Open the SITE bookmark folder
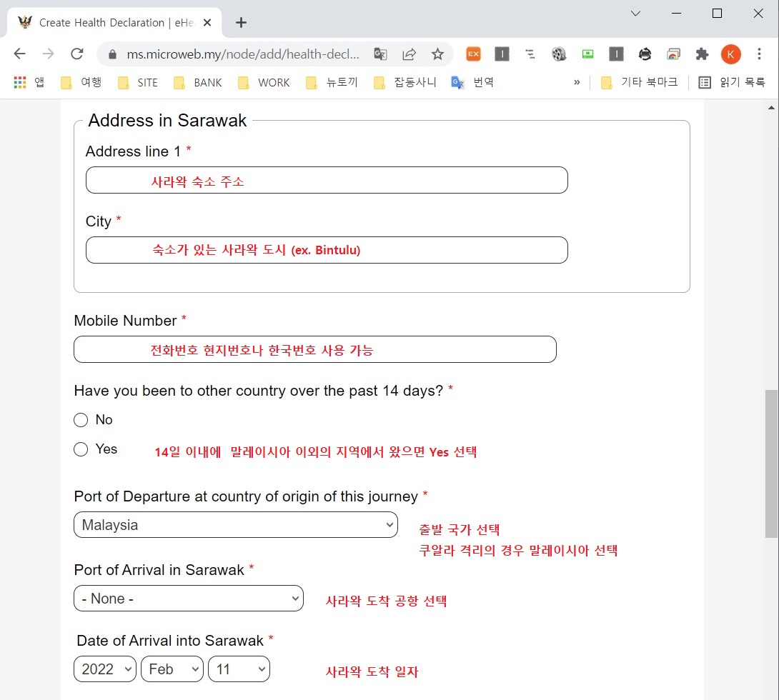The width and height of the screenshot is (779, 700). point(138,82)
